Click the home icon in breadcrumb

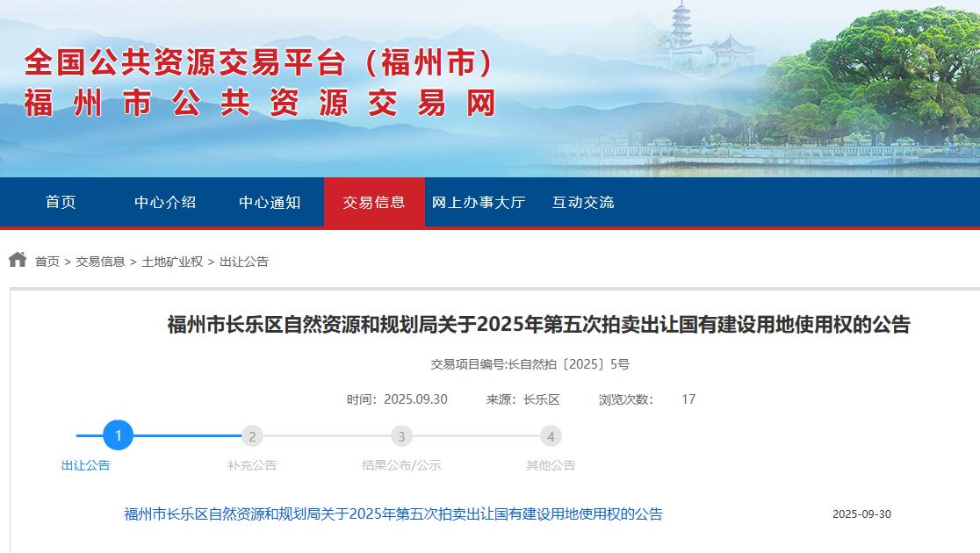pyautogui.click(x=18, y=260)
